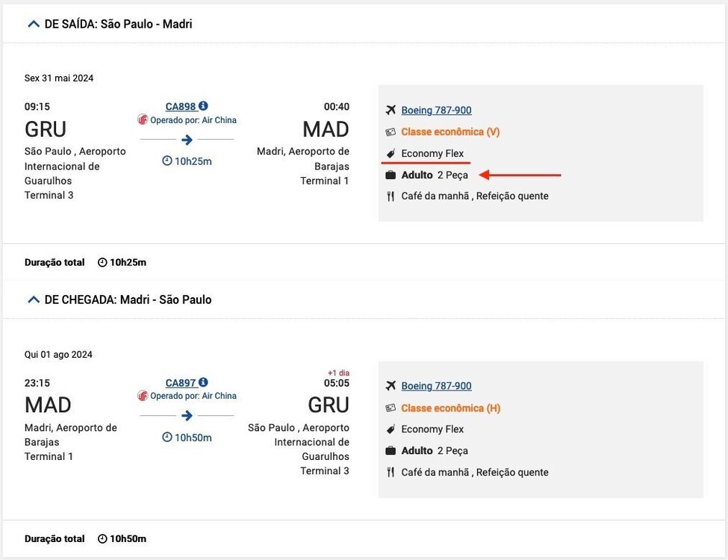This screenshot has width=728, height=560.
Task: Click the baggage icon beside Adulto 2 Peça outbound
Action: [390, 175]
